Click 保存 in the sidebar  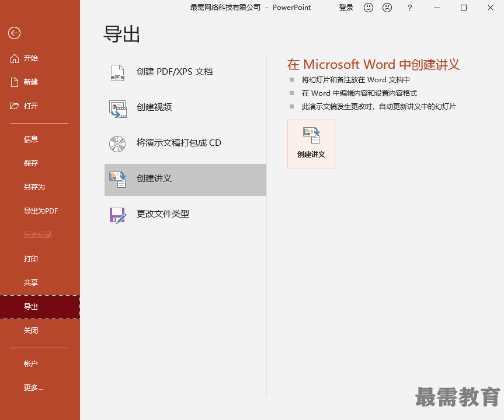click(x=40, y=163)
